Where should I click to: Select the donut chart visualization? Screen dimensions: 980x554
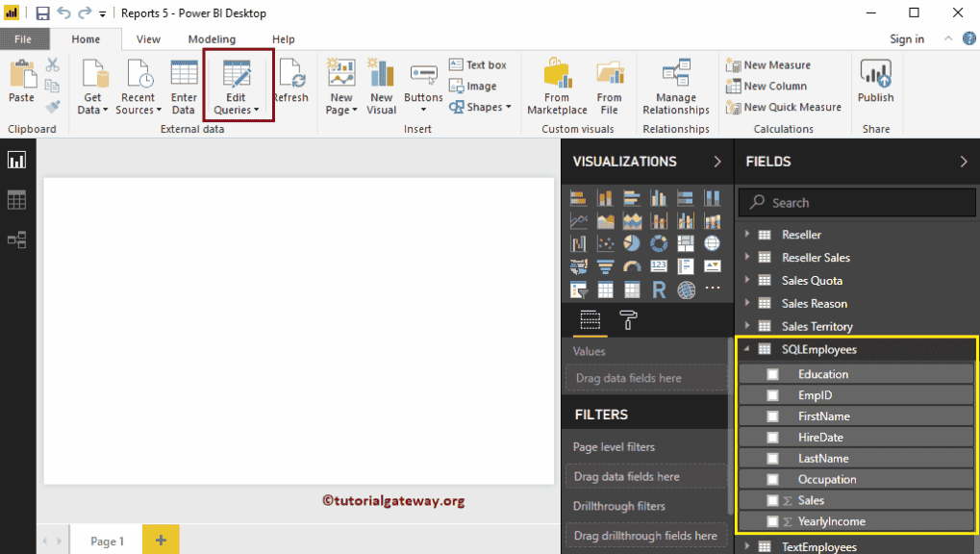coord(659,243)
